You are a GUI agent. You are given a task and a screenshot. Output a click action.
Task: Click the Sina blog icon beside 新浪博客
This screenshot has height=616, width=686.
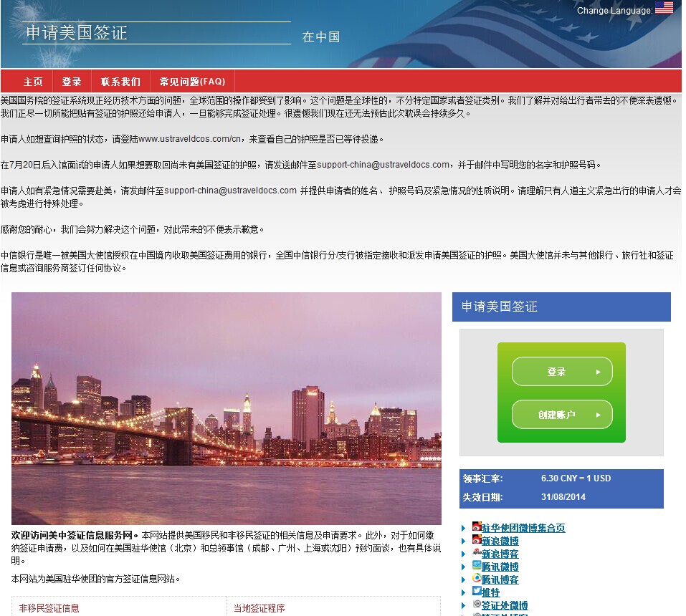click(477, 553)
